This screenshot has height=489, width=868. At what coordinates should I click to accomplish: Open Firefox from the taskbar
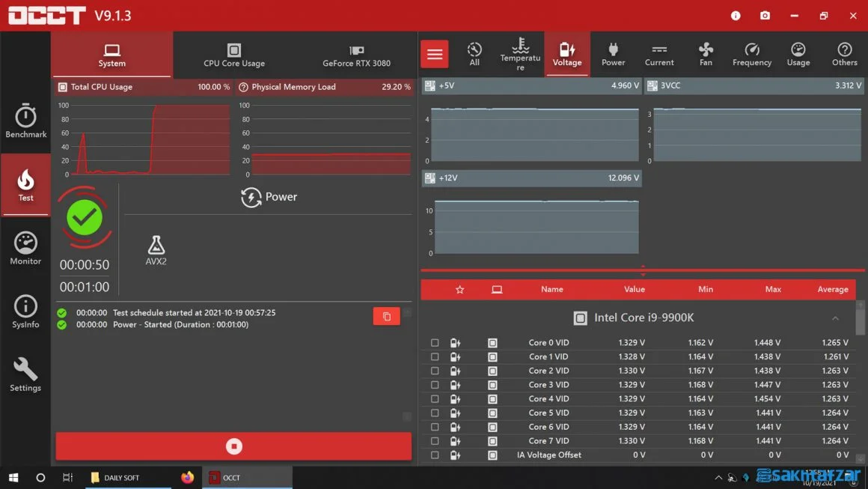(188, 477)
